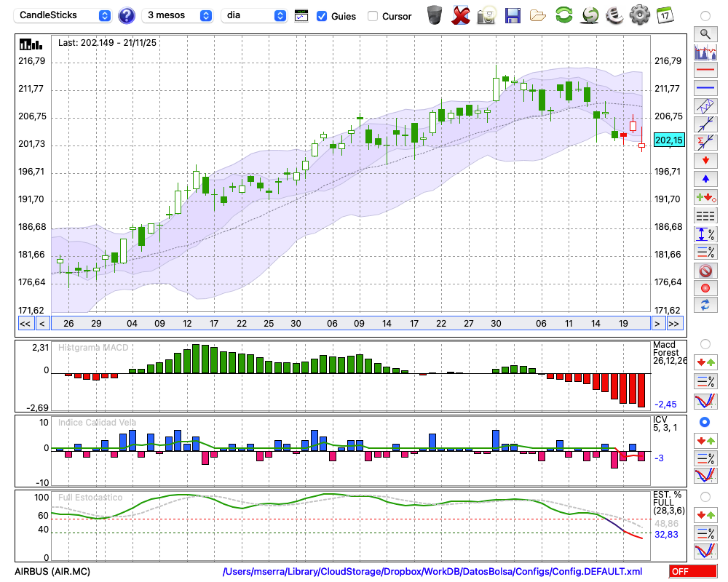Click the blue question mark help button
728x582 pixels.
click(127, 16)
